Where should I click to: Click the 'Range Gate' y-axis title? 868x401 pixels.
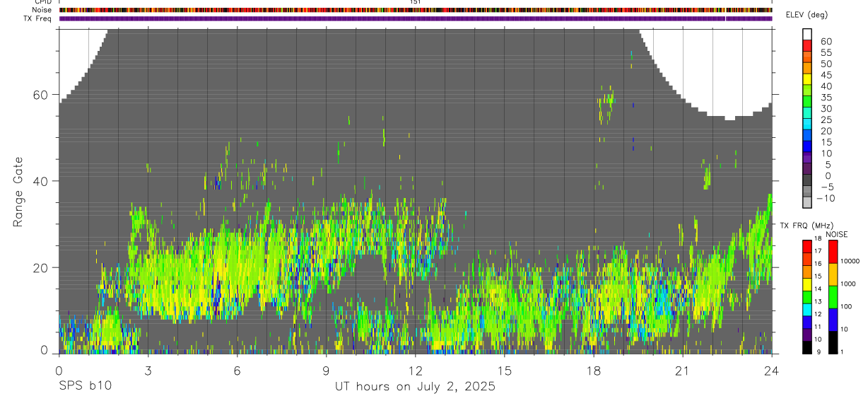[18, 191]
